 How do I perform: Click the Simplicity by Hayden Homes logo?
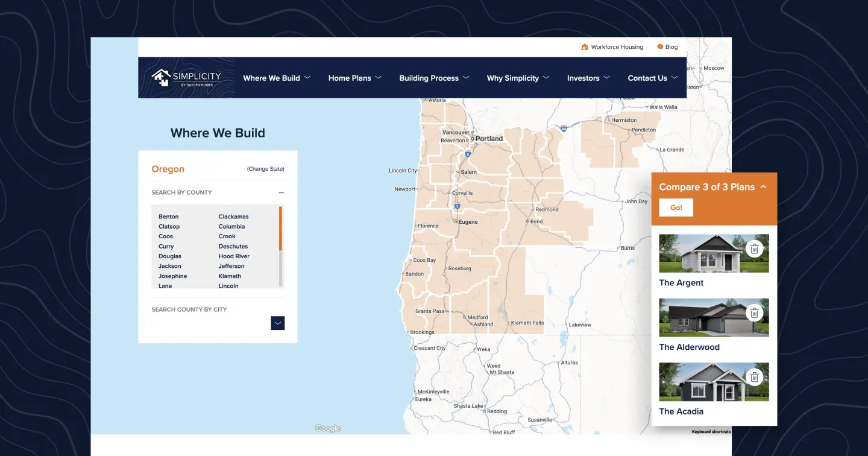coord(186,78)
